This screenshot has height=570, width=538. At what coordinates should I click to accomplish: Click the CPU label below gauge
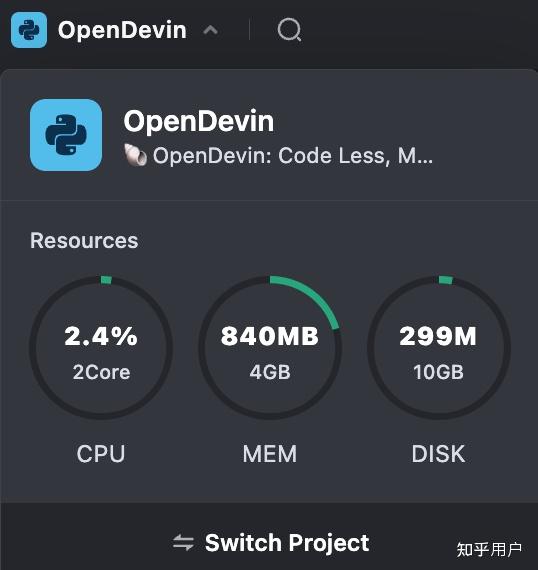[101, 454]
